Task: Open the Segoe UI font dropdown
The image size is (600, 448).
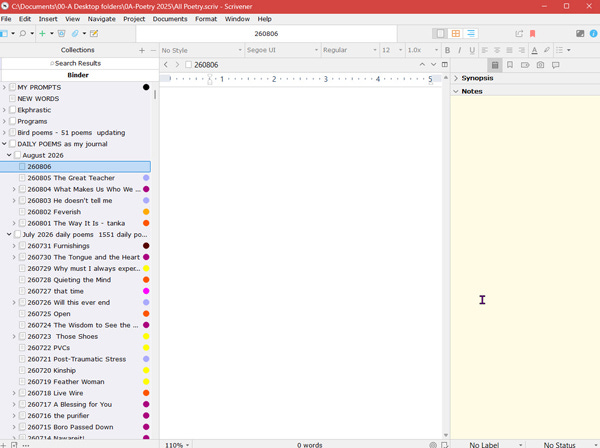Action: tap(282, 50)
